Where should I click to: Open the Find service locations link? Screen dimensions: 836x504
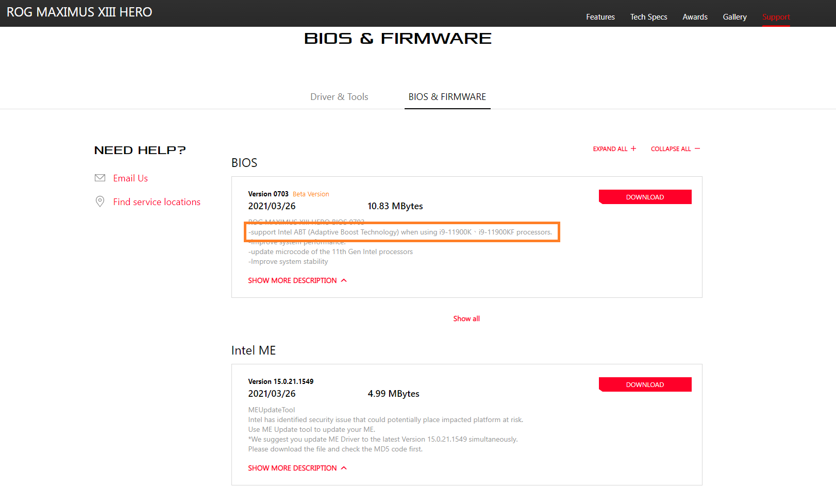click(x=157, y=202)
